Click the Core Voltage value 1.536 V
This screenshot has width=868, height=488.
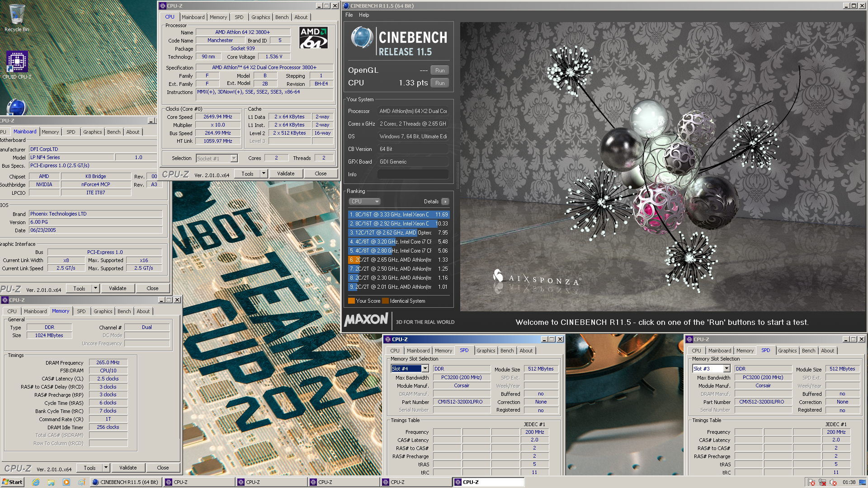click(274, 57)
